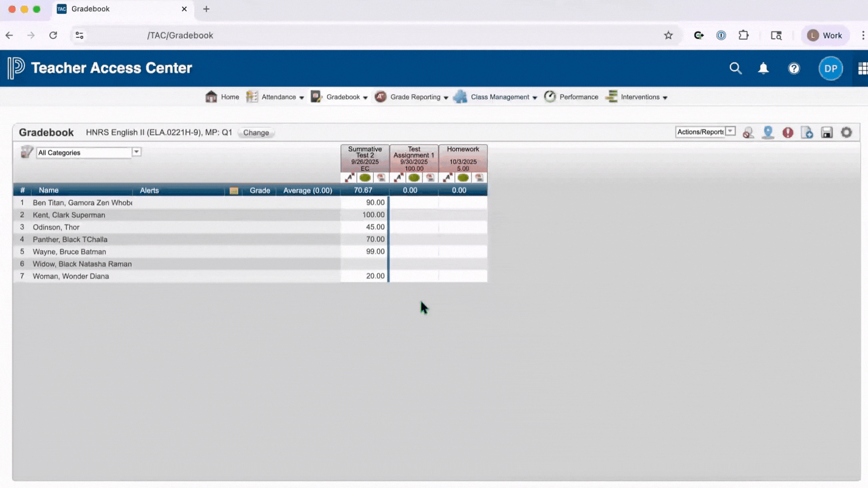Toggle green publish oval for Homework column

(x=463, y=178)
